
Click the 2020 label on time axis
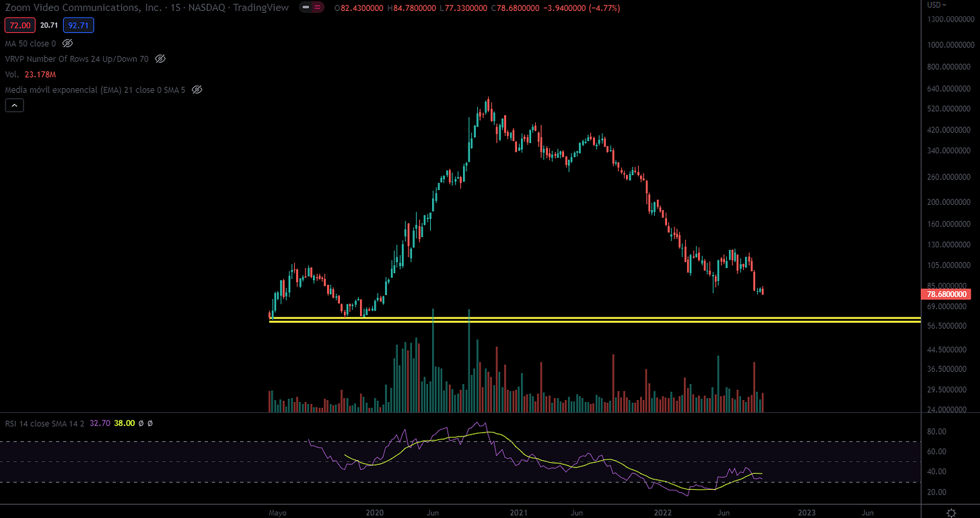[x=375, y=513]
